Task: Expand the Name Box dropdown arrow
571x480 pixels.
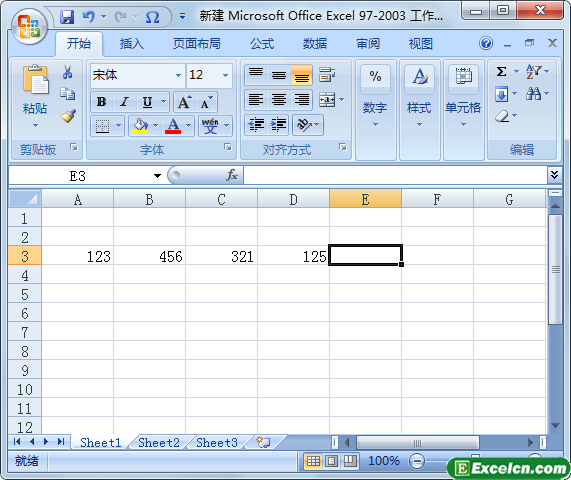Action: [157, 176]
